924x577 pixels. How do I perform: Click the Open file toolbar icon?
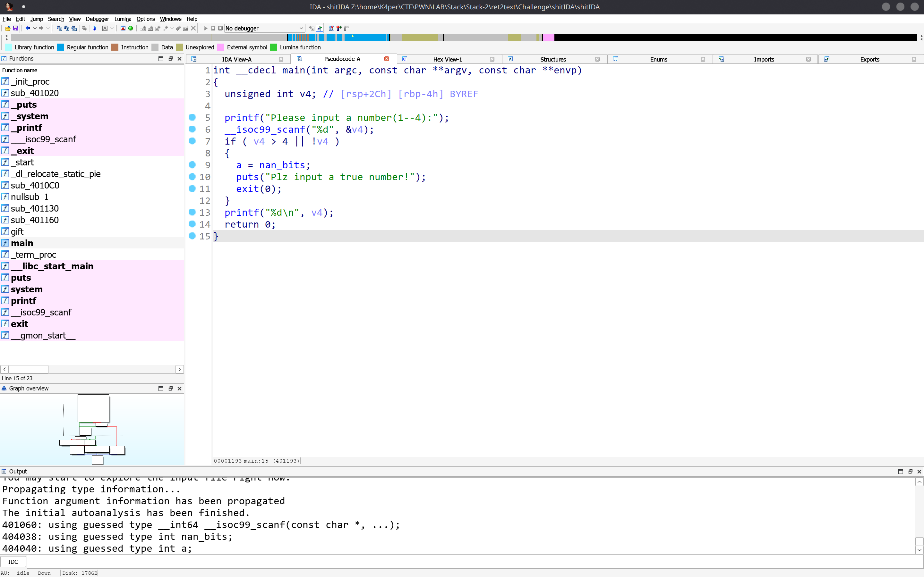click(x=8, y=28)
